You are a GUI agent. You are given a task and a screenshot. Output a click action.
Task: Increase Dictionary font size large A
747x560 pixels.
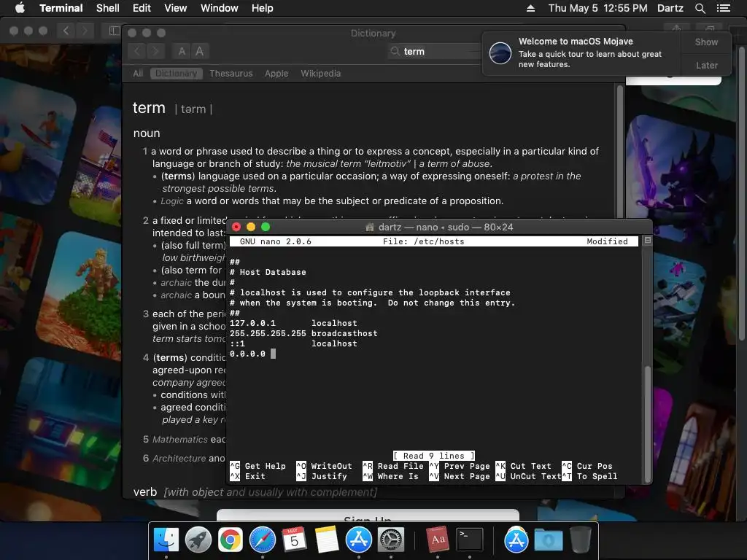pos(200,51)
